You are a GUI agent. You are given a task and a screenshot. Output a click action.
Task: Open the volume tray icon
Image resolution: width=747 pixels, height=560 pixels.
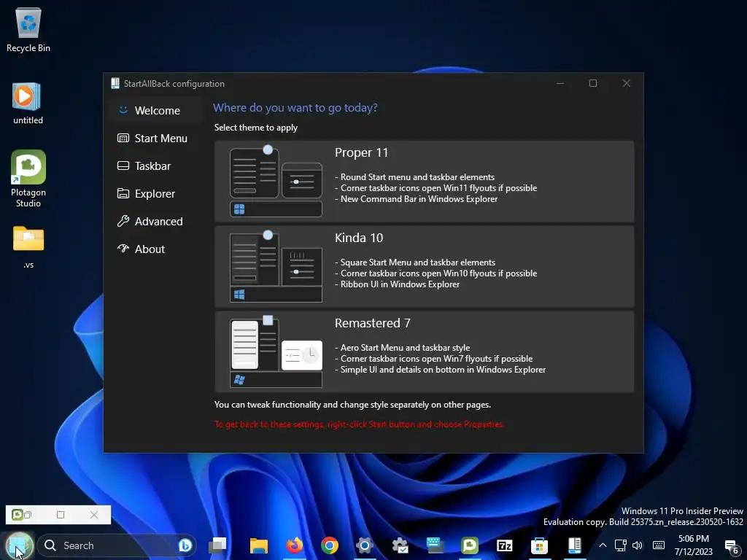pos(637,545)
